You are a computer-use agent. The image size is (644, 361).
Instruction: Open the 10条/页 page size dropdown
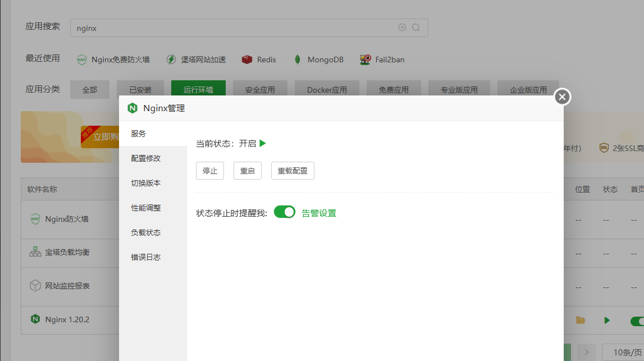pyautogui.click(x=623, y=353)
